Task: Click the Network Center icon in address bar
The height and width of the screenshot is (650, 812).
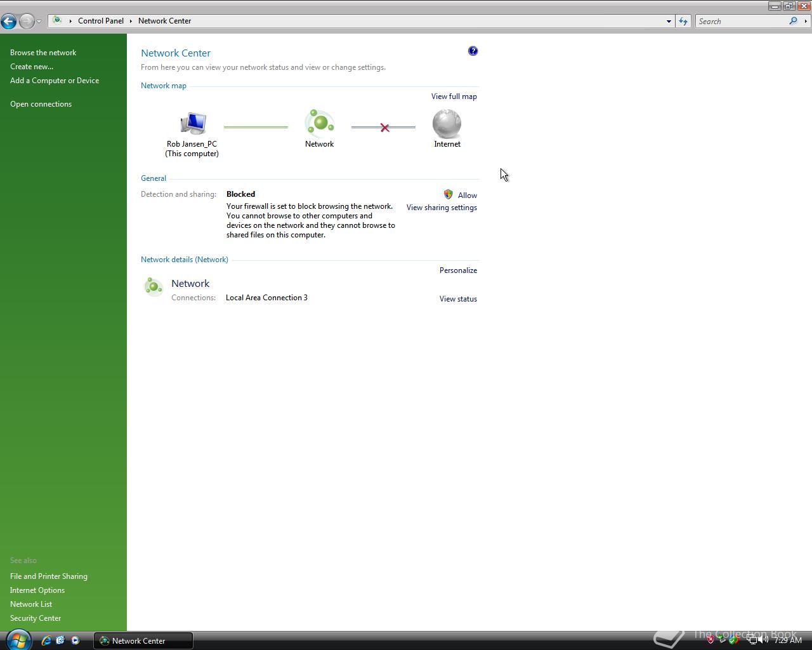Action: click(57, 20)
